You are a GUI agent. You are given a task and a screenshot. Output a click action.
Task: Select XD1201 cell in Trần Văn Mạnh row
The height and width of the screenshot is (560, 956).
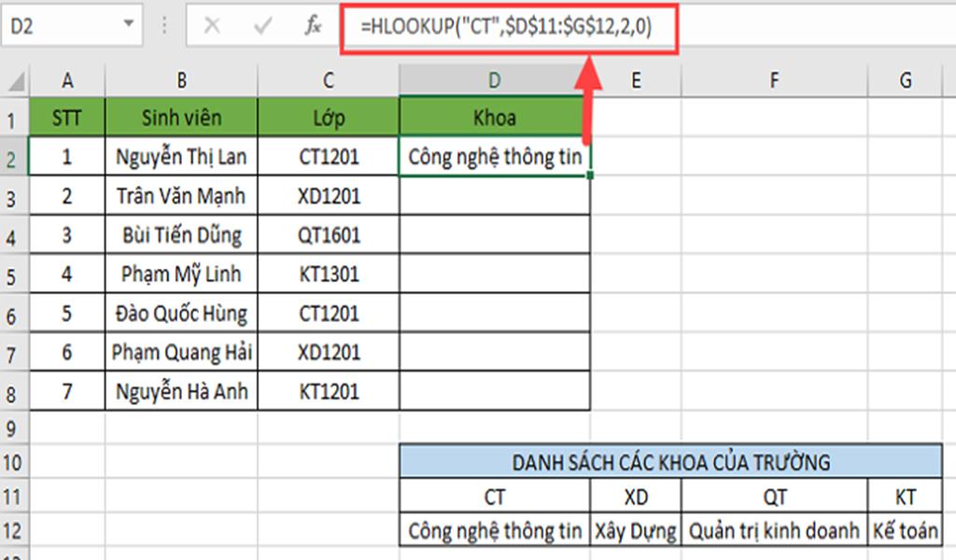(x=329, y=196)
